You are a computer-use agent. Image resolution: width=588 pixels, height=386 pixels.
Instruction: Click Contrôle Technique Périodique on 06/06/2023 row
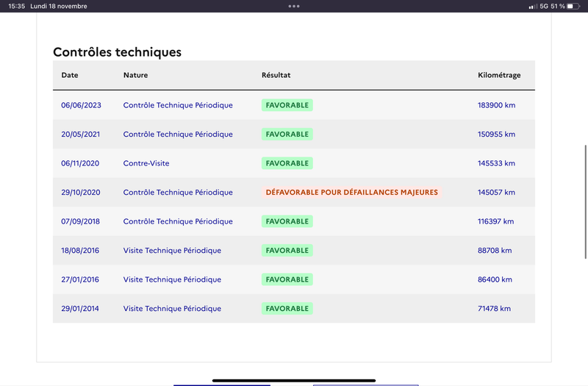coord(178,105)
